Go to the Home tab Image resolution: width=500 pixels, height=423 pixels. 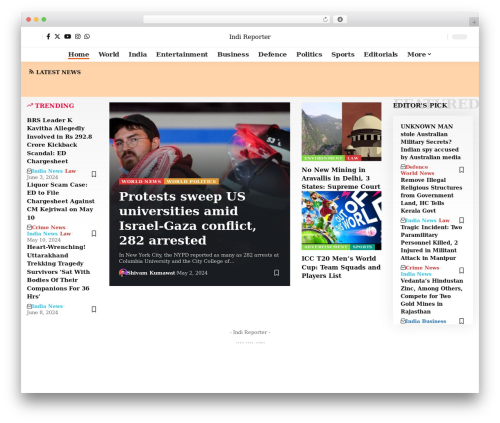click(79, 54)
